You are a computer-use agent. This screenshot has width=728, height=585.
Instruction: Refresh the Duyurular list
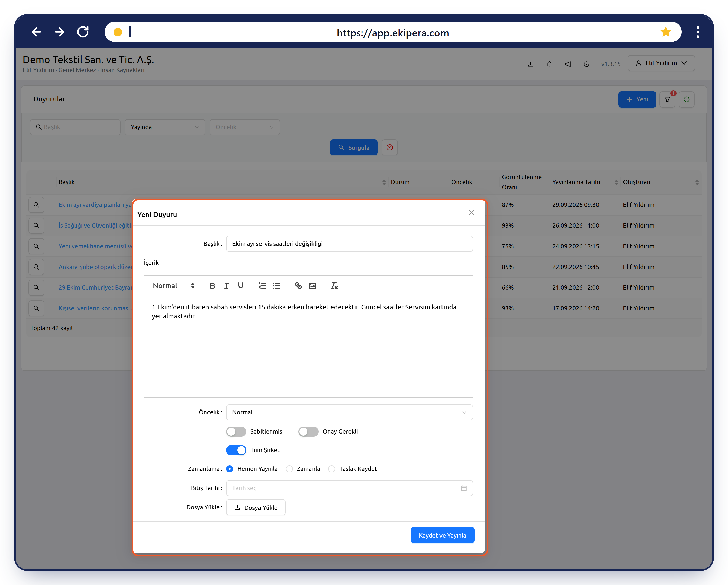686,99
